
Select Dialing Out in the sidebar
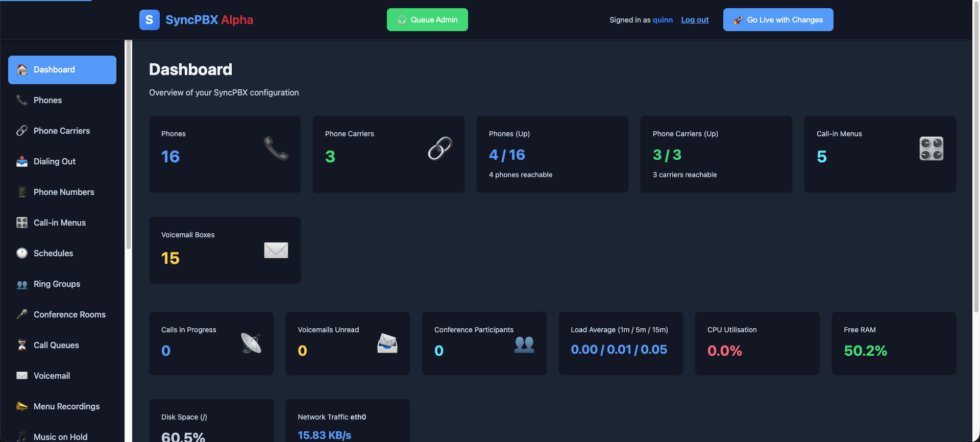(62, 161)
